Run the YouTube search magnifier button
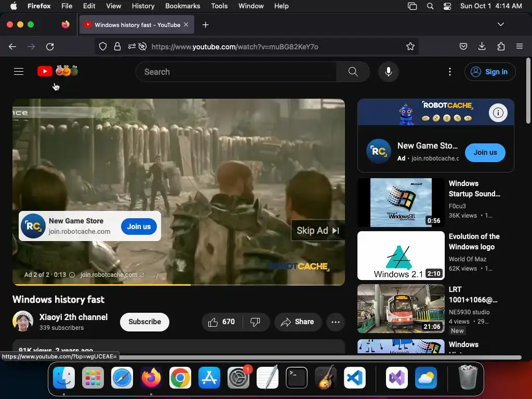The height and width of the screenshot is (399, 532). coord(353,72)
